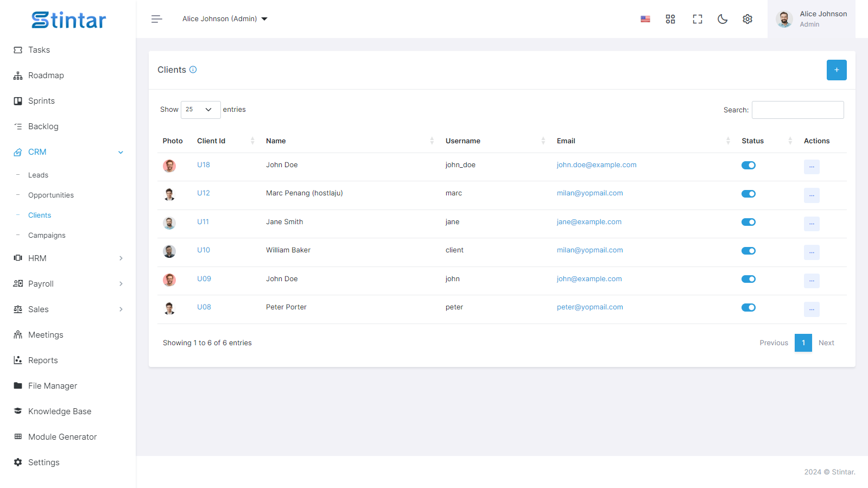Open Campaigns submenu item

coord(47,236)
